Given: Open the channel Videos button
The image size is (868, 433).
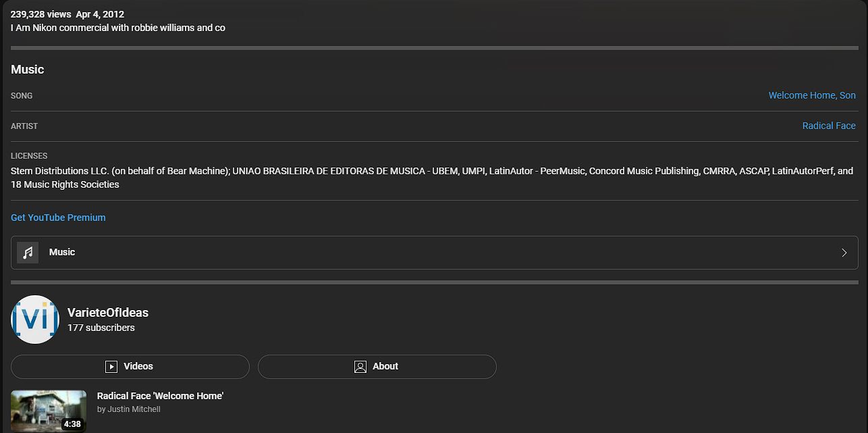Looking at the screenshot, I should [x=130, y=367].
